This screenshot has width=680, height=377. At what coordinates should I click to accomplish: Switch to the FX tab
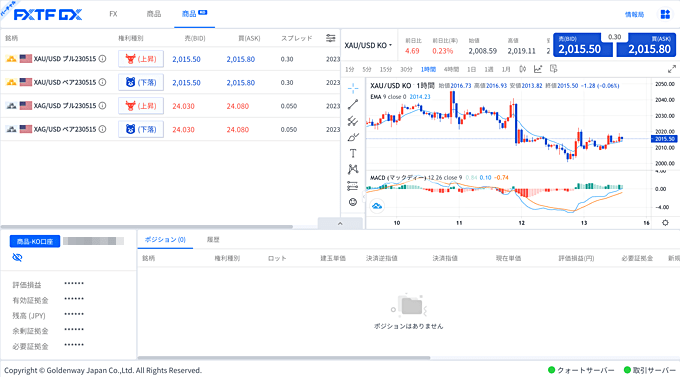coord(113,14)
